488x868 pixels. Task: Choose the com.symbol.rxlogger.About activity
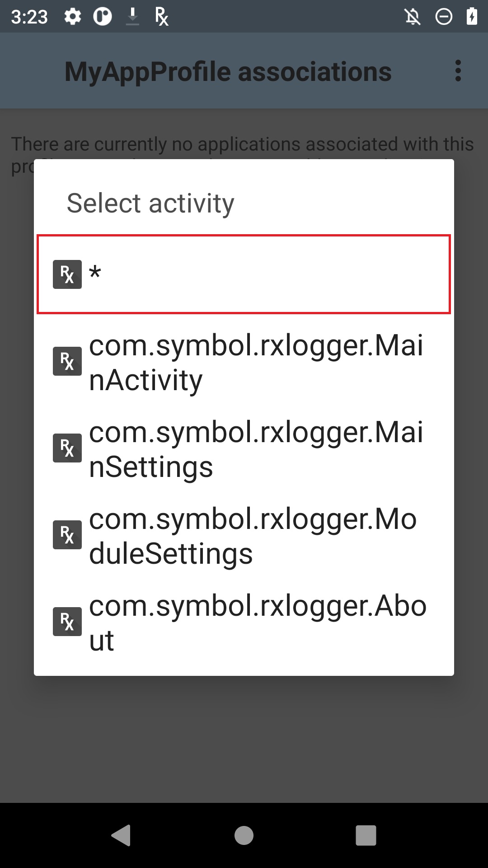tap(244, 622)
